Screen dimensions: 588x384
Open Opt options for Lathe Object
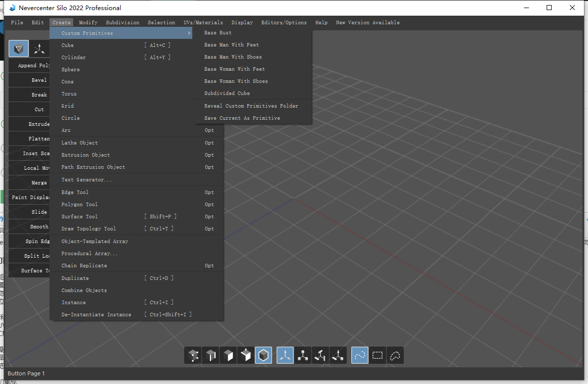tap(209, 142)
